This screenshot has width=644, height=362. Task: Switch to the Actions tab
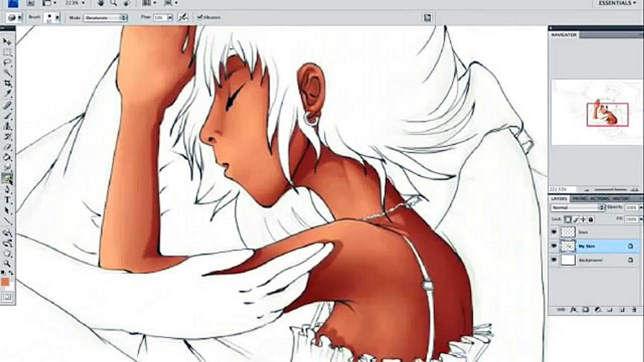[599, 199]
